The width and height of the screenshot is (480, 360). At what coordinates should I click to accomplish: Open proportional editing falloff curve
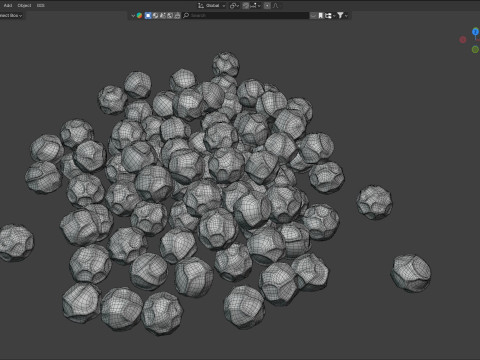tap(275, 6)
